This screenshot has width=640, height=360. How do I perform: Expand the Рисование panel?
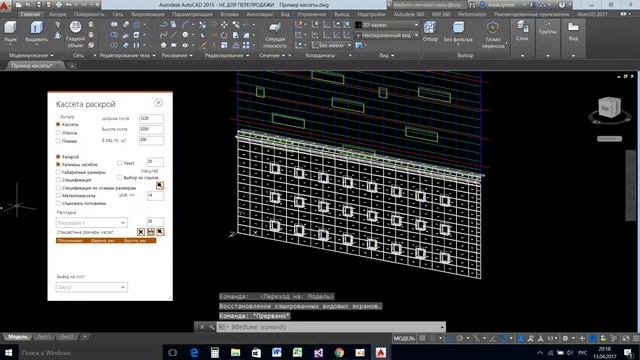(177, 55)
